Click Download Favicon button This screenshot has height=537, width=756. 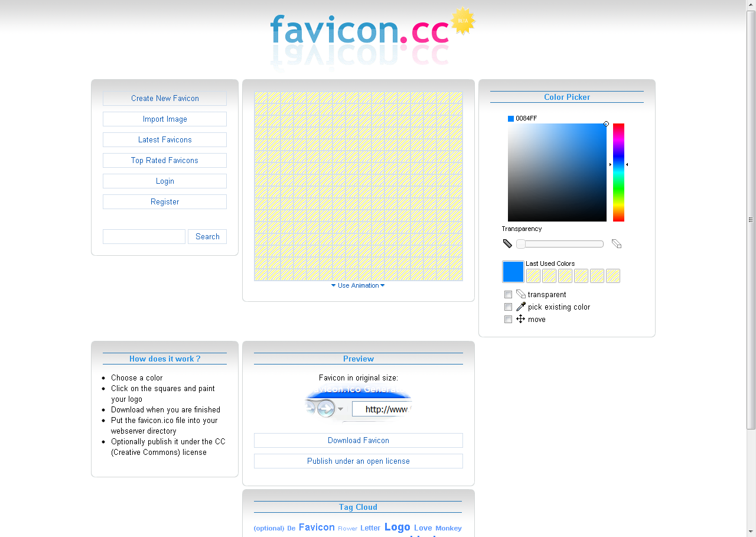pos(359,441)
